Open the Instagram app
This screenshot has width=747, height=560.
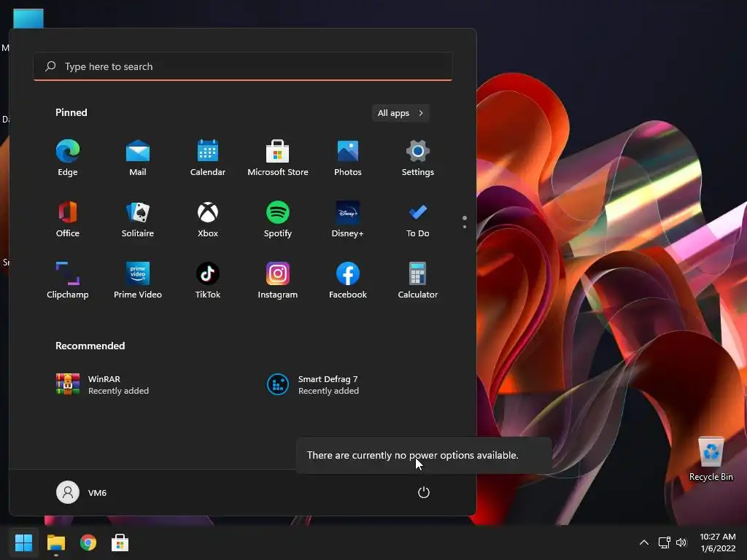pos(278,281)
